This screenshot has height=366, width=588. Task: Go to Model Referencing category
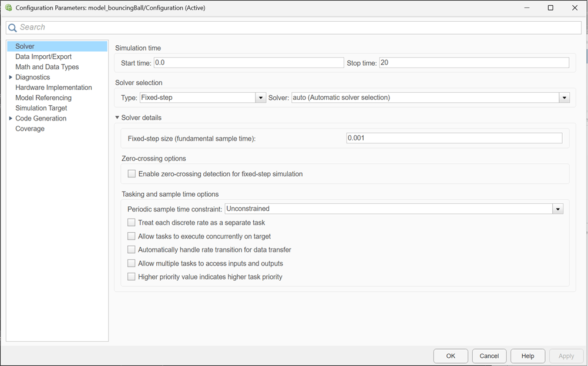43,98
